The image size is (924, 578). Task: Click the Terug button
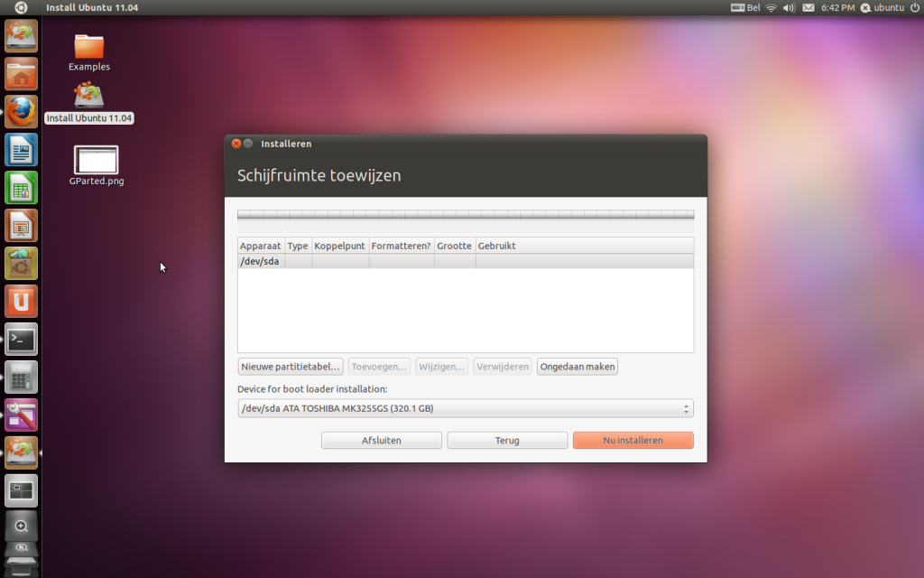tap(507, 441)
